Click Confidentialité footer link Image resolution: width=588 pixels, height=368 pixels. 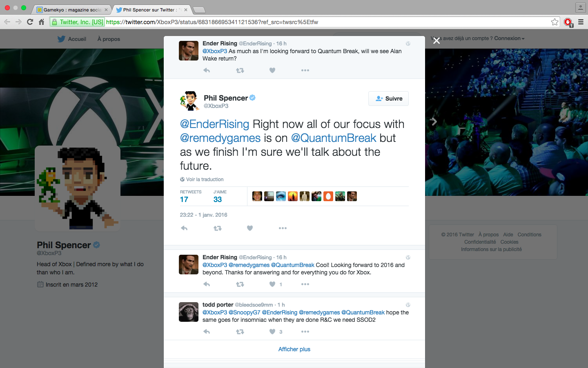tap(480, 242)
